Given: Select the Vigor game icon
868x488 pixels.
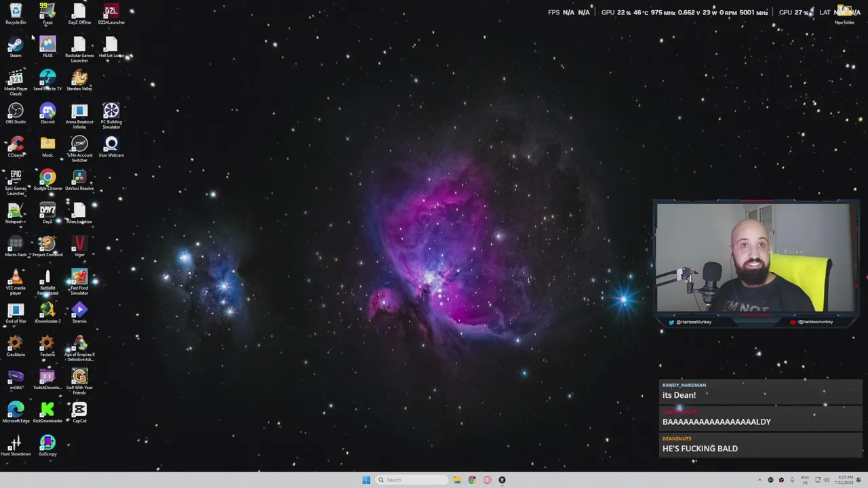Looking at the screenshot, I should click(79, 246).
